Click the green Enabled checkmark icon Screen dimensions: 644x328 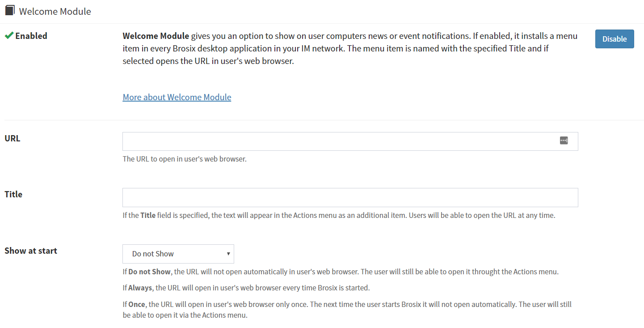click(8, 36)
